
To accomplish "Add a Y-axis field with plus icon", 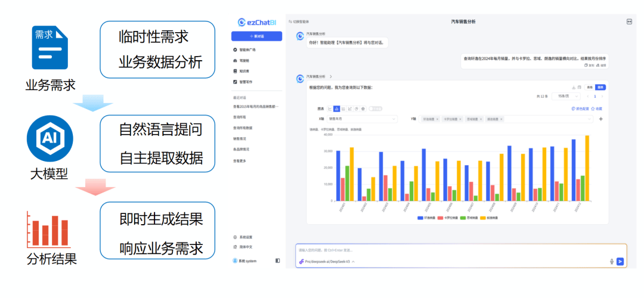I will 600,119.
